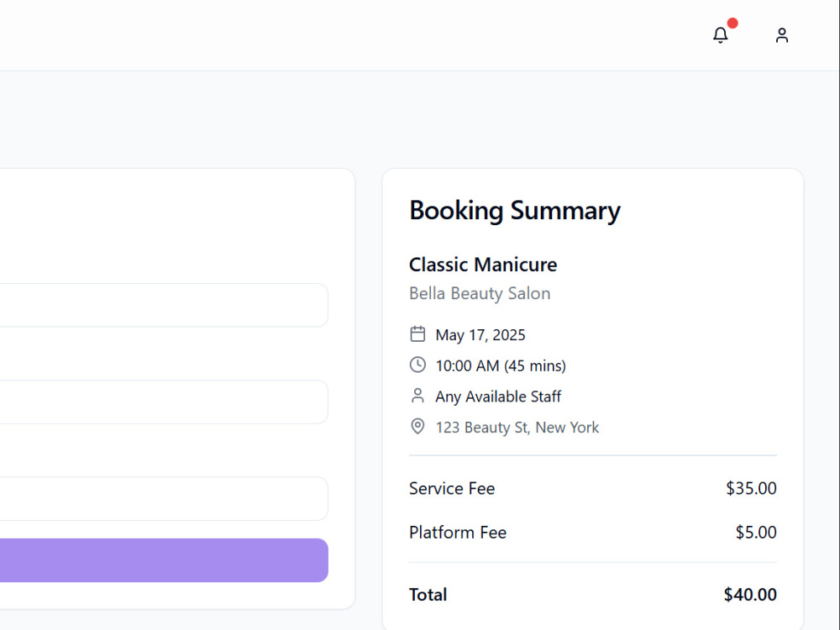Click the Platform Fee $5.00 amount
Viewport: 840px width, 630px height.
756,533
